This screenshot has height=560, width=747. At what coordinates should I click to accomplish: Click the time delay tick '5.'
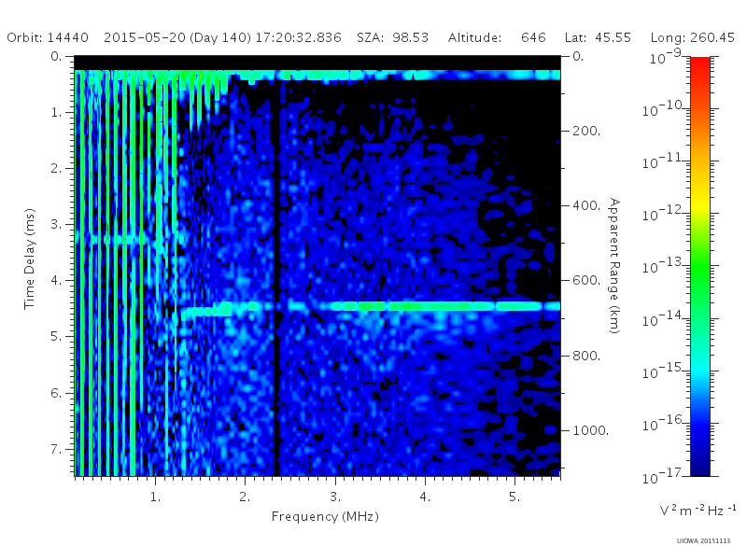pyautogui.click(x=57, y=337)
